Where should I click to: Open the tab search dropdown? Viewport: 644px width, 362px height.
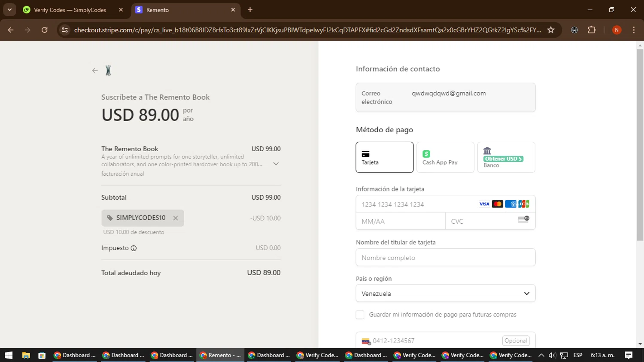(x=9, y=10)
